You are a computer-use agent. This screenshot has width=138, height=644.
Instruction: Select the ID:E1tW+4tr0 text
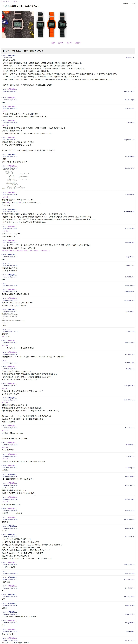click(x=130, y=640)
